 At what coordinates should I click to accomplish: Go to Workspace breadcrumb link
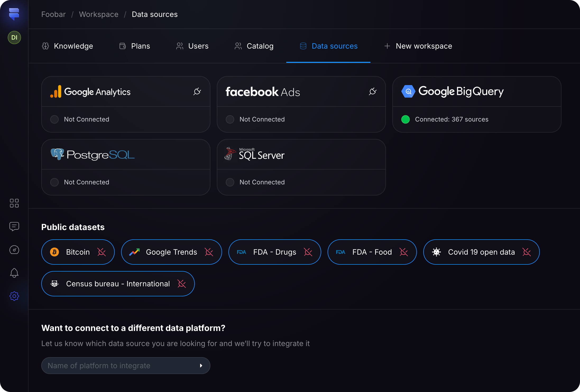[x=99, y=14]
